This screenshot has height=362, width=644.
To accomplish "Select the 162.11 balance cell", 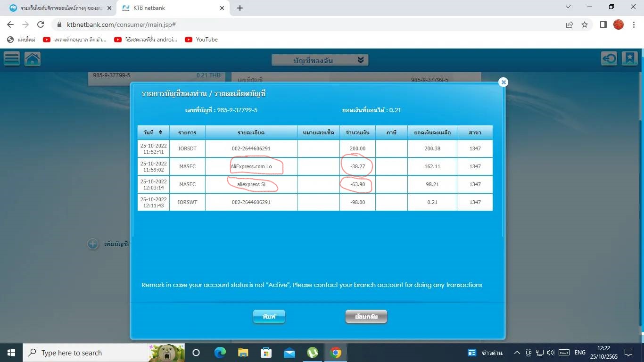I will pos(432,166).
